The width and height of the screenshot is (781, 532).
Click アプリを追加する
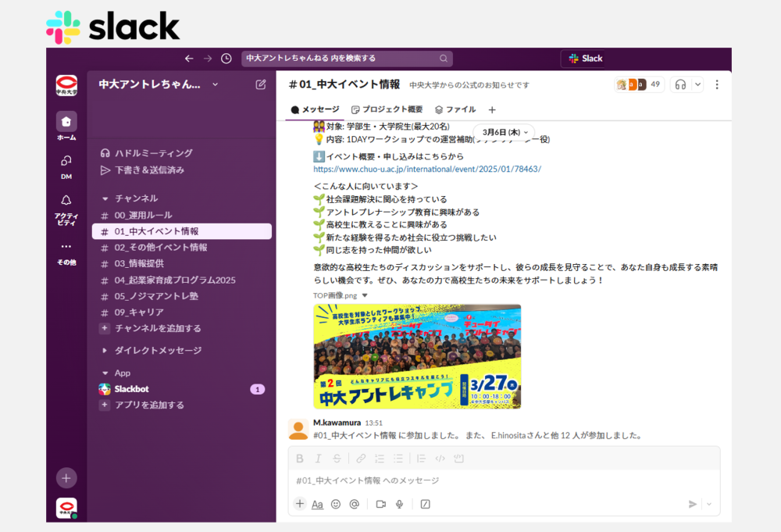click(x=143, y=405)
